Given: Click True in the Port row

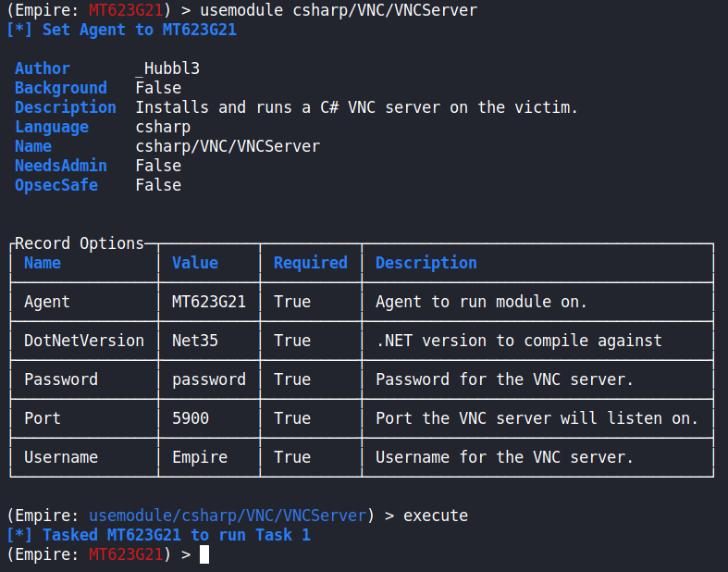Looking at the screenshot, I should (292, 418).
